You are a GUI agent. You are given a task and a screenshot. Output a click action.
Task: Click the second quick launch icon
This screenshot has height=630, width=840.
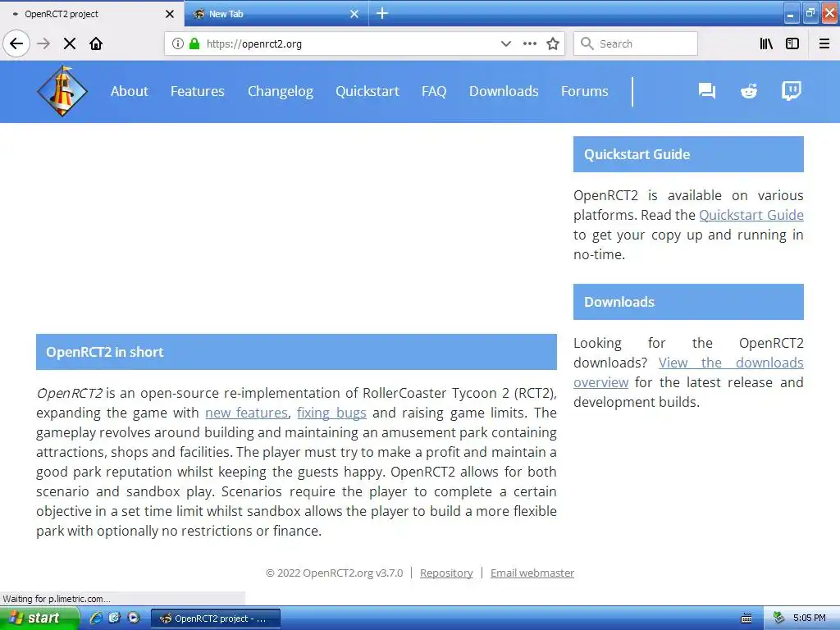click(115, 619)
